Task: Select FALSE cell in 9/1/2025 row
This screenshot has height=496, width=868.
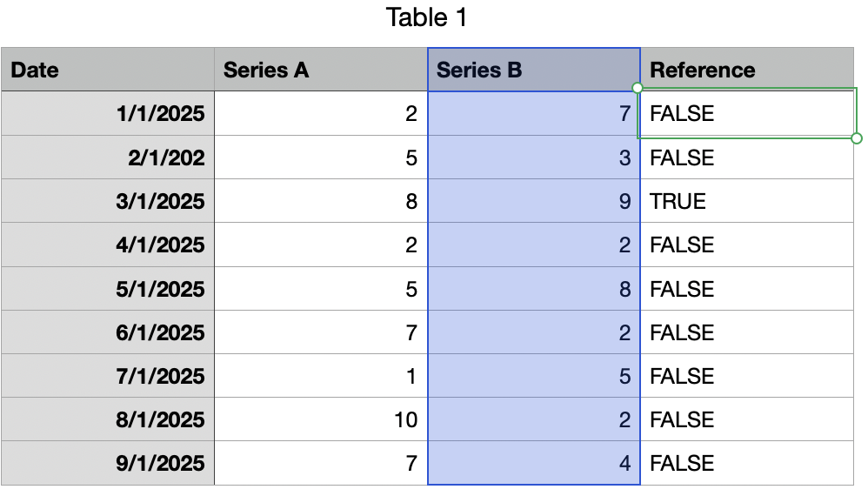Action: 747,463
